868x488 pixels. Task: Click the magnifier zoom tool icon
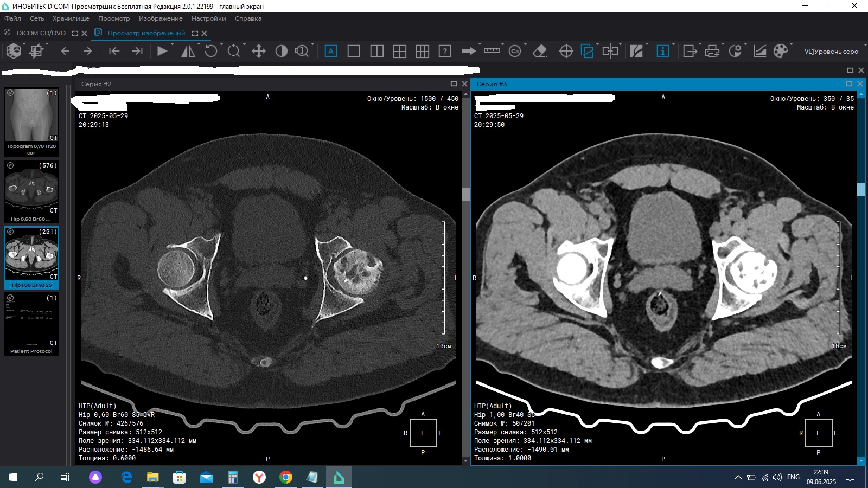(302, 51)
